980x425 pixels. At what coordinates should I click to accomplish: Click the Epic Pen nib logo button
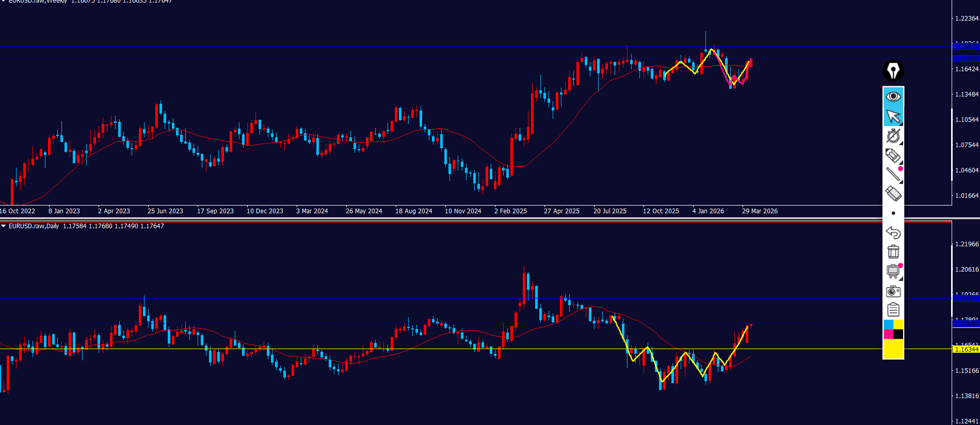pyautogui.click(x=893, y=71)
